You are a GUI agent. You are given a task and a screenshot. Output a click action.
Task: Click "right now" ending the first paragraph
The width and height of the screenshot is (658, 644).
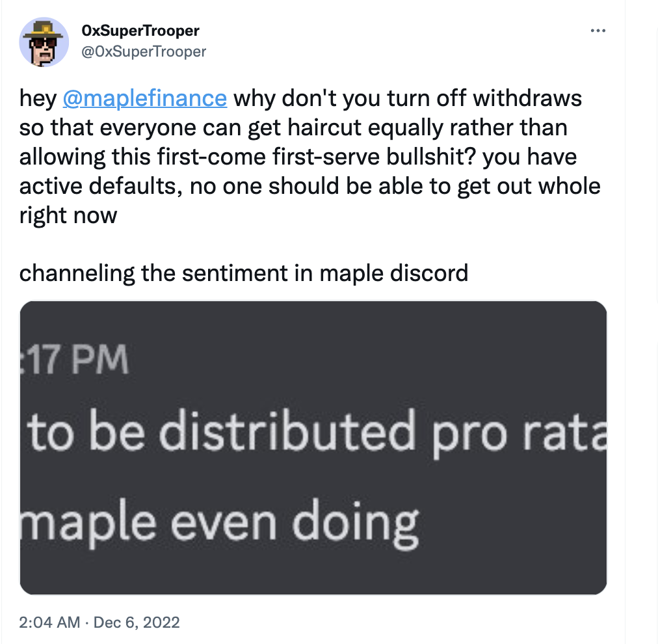tap(68, 215)
